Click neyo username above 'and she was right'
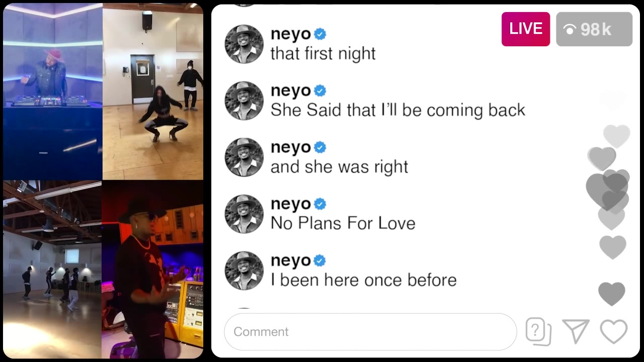The width and height of the screenshot is (644, 362). coord(291,148)
